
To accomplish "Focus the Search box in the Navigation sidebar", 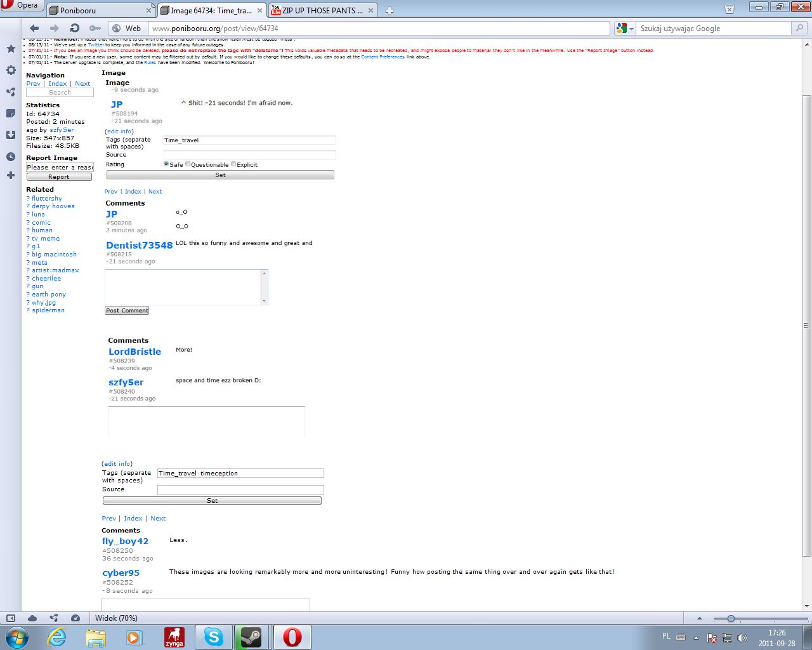I will [60, 93].
